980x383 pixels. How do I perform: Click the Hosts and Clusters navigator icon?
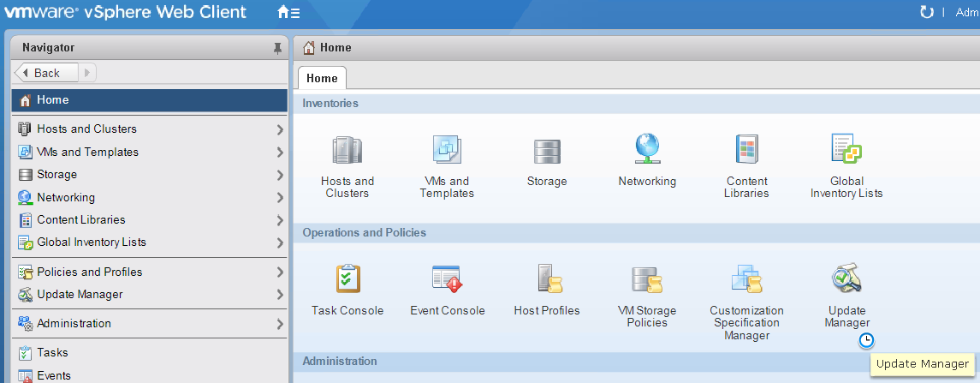(x=25, y=129)
